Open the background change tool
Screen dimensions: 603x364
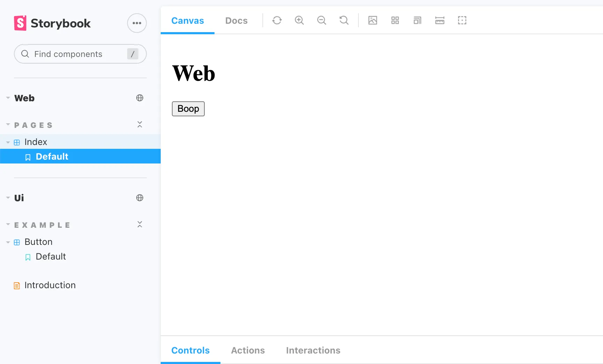373,20
